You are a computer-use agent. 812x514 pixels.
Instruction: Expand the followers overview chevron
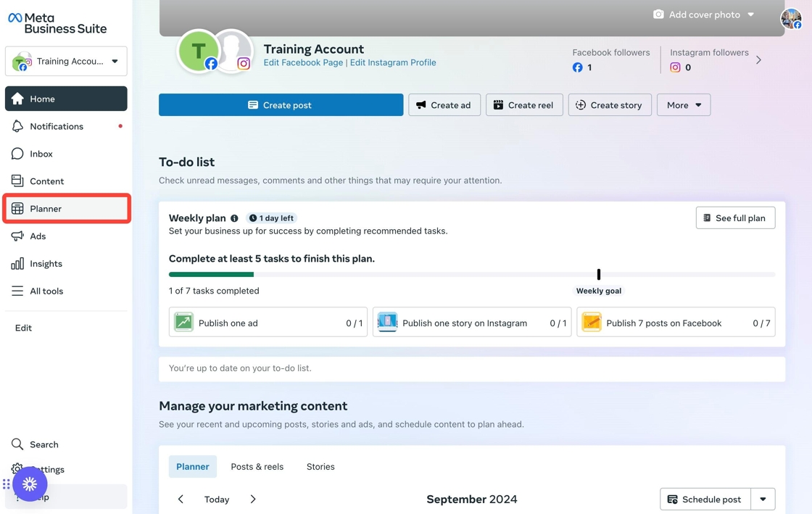coord(758,60)
